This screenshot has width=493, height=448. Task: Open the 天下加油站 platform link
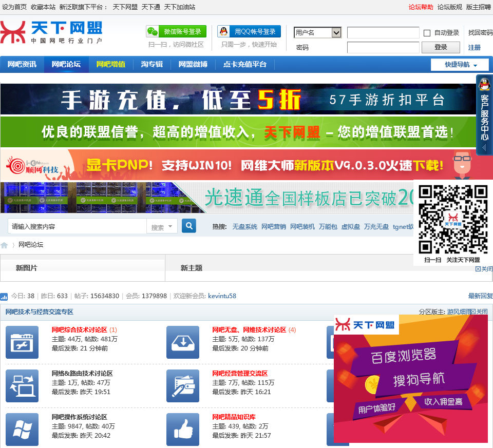click(180, 7)
